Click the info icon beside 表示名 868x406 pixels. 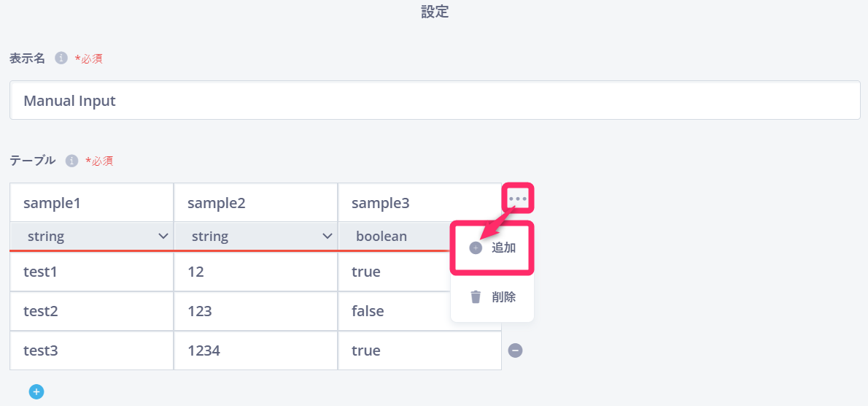pos(61,58)
